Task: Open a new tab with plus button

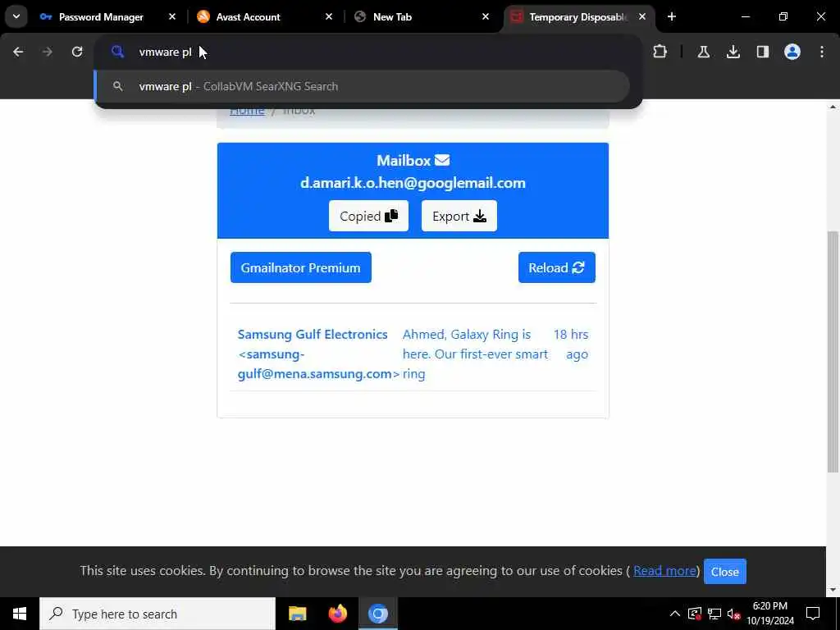Action: pyautogui.click(x=672, y=16)
